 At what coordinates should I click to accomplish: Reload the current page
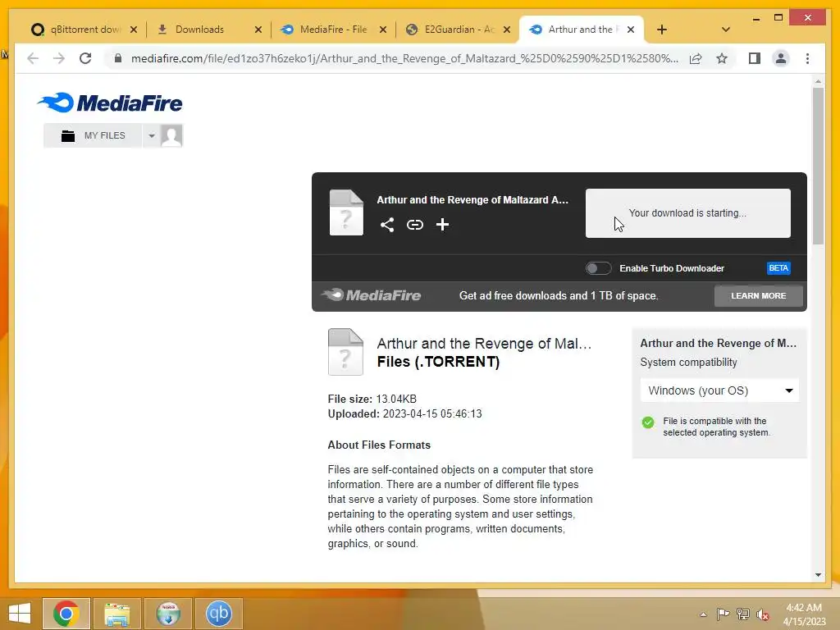85,58
